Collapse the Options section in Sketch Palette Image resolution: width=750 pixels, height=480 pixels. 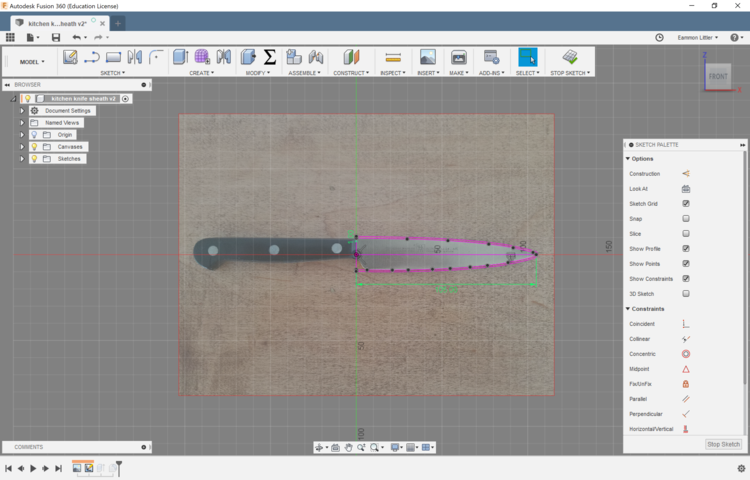coord(628,159)
